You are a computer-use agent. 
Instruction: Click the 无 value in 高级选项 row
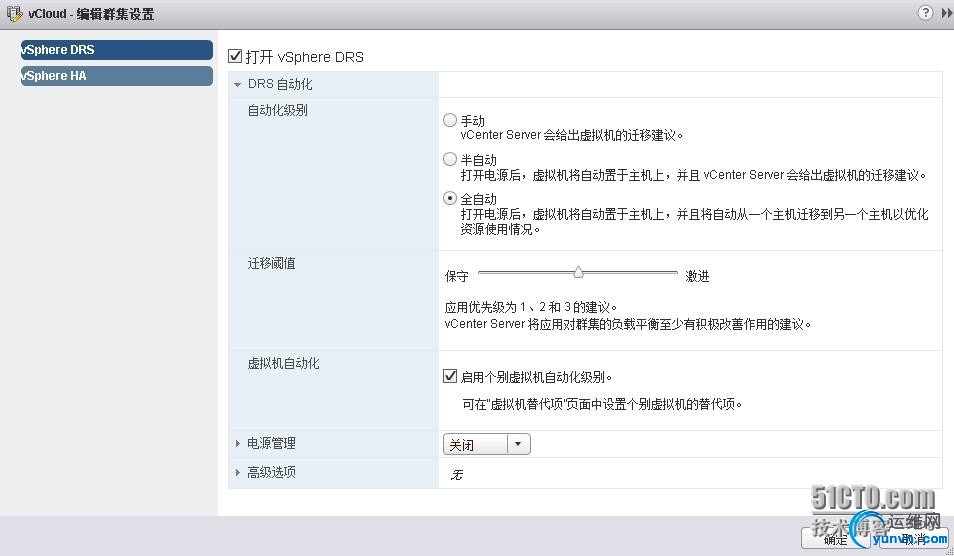pos(456,474)
